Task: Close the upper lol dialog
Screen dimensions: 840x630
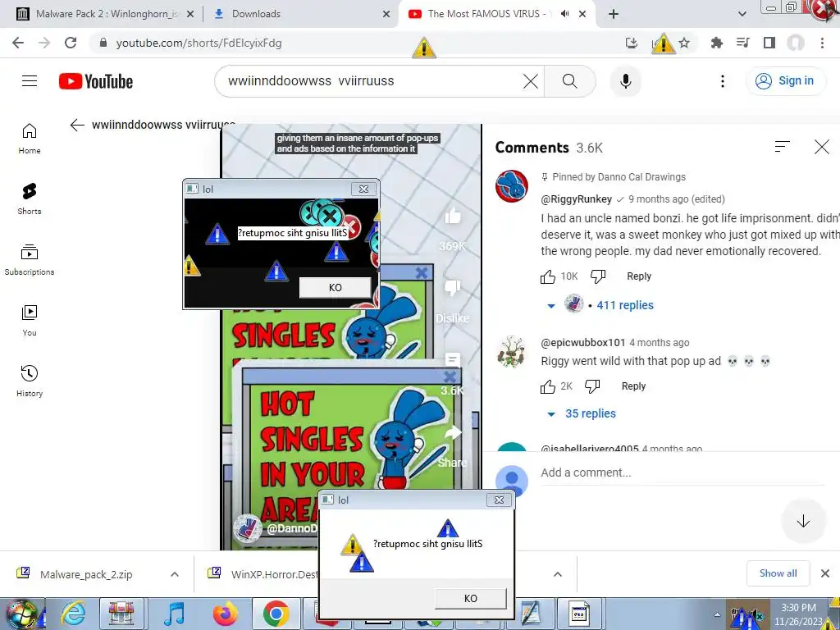Action: click(x=363, y=189)
